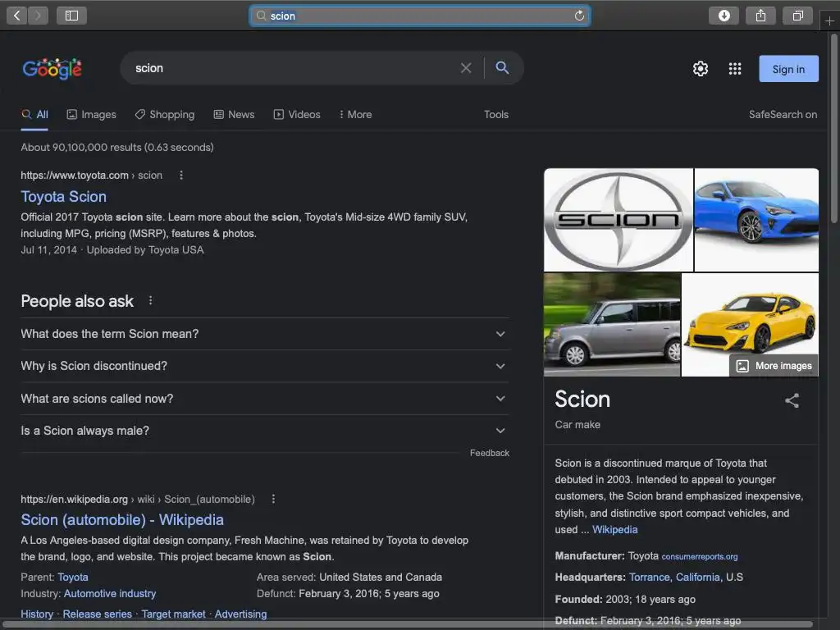The image size is (840, 630).
Task: Open the Safari share icon
Action: point(760,16)
